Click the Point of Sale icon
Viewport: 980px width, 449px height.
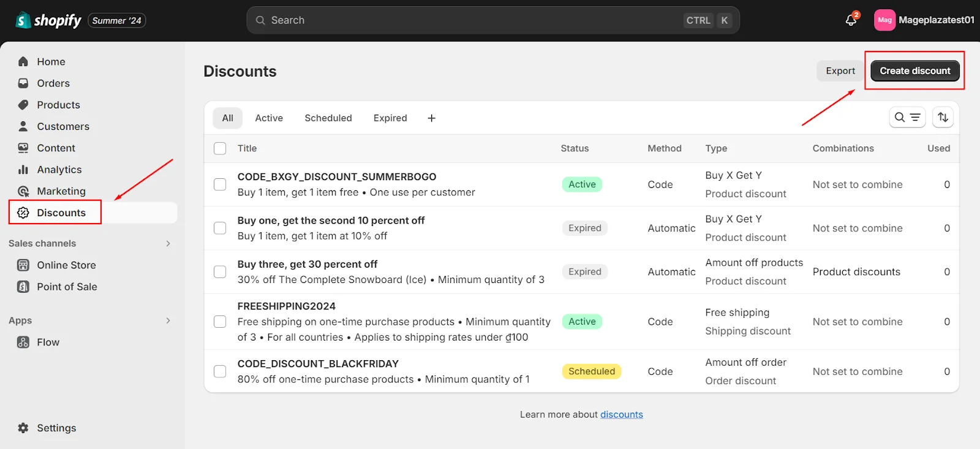tap(23, 287)
